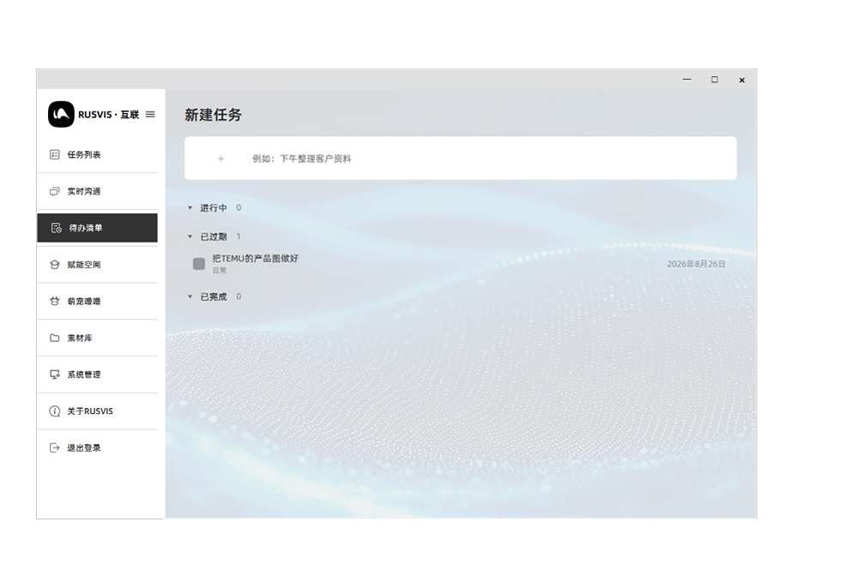Viewport: 868px width, 588px height.
Task: Click the 已完成 section label
Action: click(213, 297)
